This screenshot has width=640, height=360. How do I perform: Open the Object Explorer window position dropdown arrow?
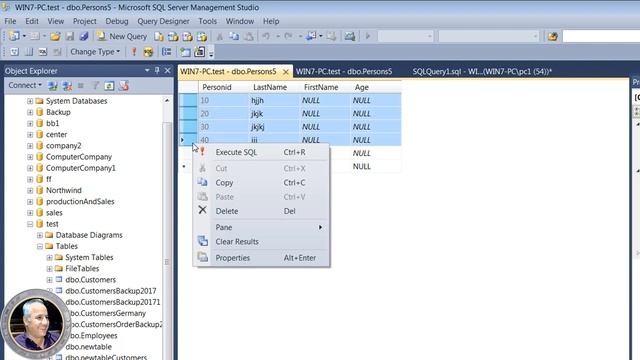(x=147, y=70)
